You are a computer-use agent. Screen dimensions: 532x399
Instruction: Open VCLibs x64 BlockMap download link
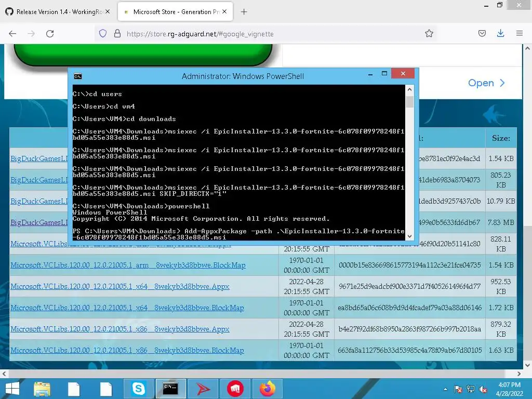[x=127, y=308]
